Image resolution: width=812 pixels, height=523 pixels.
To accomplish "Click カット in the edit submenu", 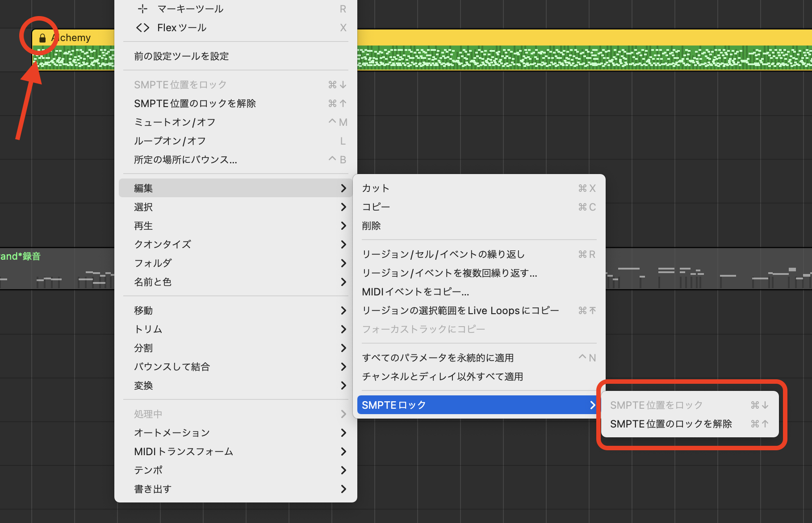I will pyautogui.click(x=376, y=188).
